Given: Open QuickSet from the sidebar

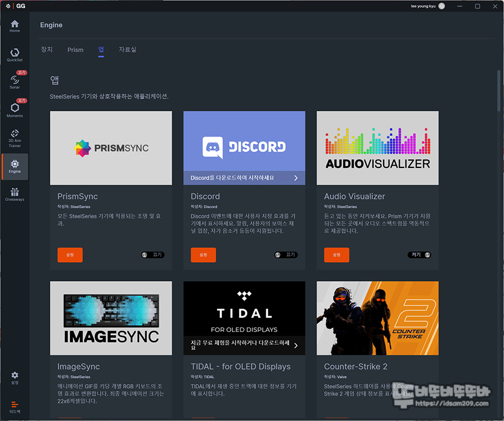Looking at the screenshot, I should tap(15, 55).
